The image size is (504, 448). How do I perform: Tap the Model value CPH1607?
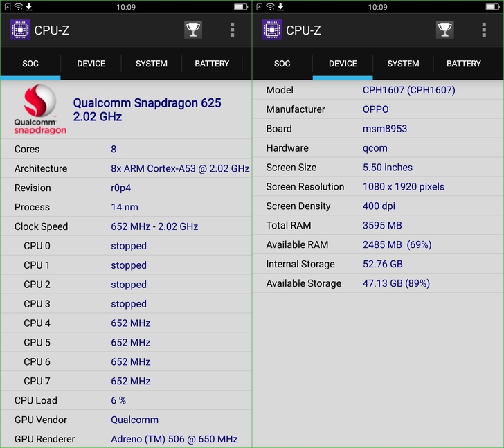coord(409,90)
